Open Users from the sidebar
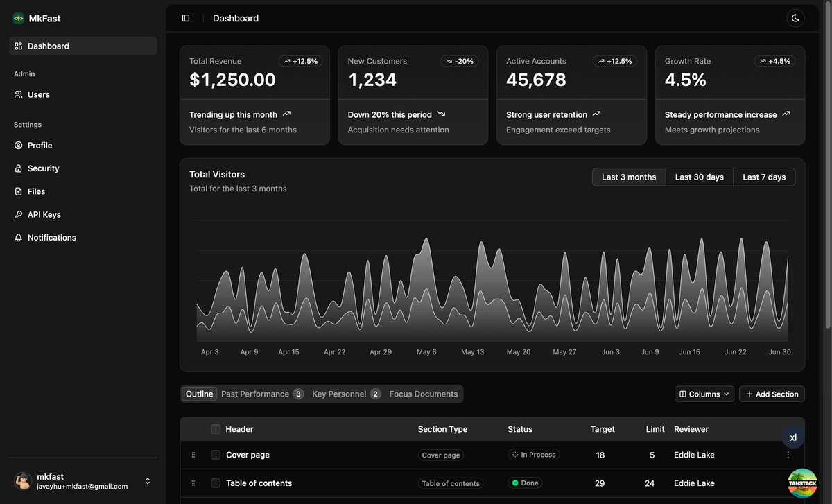 [x=39, y=95]
